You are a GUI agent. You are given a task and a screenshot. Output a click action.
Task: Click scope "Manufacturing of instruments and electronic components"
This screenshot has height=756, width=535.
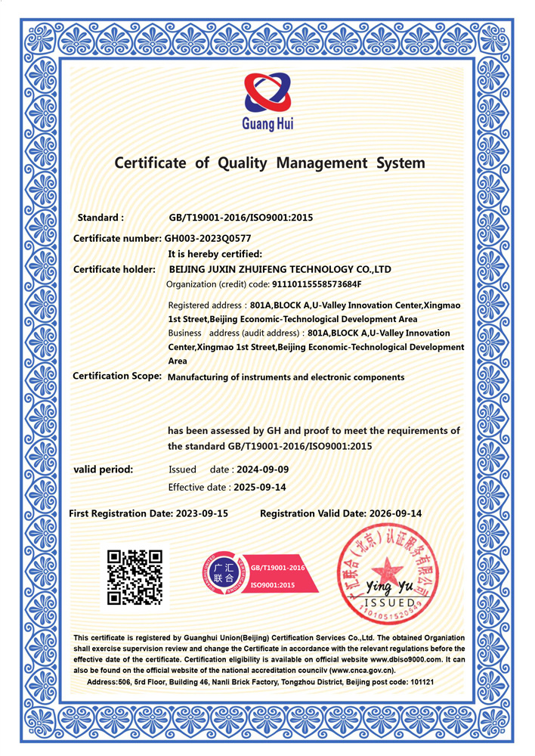point(286,377)
